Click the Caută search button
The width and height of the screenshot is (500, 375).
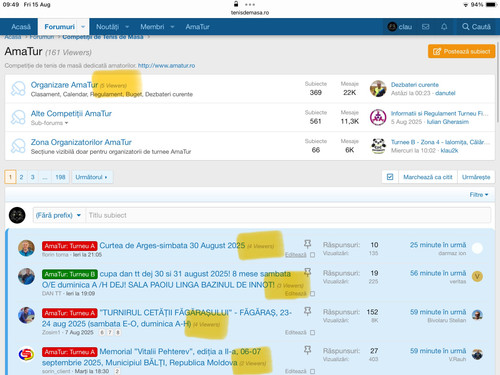(x=476, y=27)
